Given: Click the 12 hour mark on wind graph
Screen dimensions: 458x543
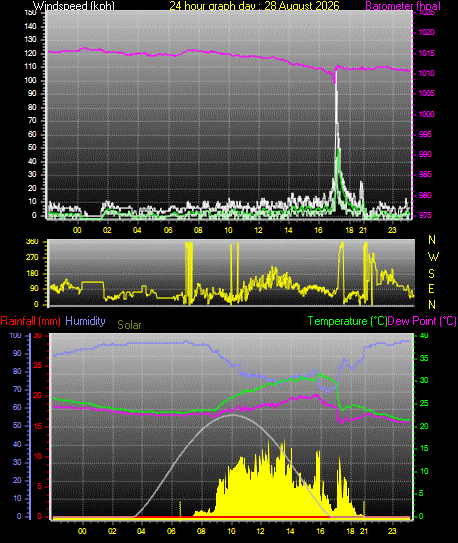Looking at the screenshot, I should 258,230.
